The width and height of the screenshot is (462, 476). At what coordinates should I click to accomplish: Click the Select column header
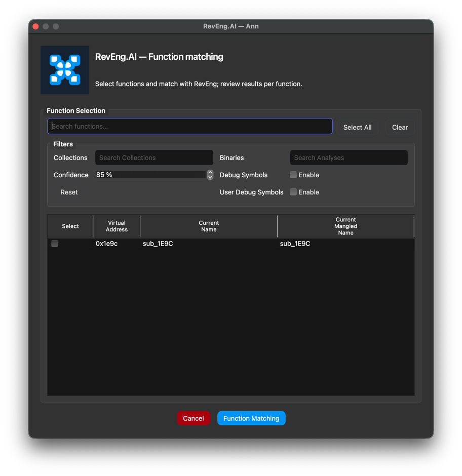click(x=70, y=226)
